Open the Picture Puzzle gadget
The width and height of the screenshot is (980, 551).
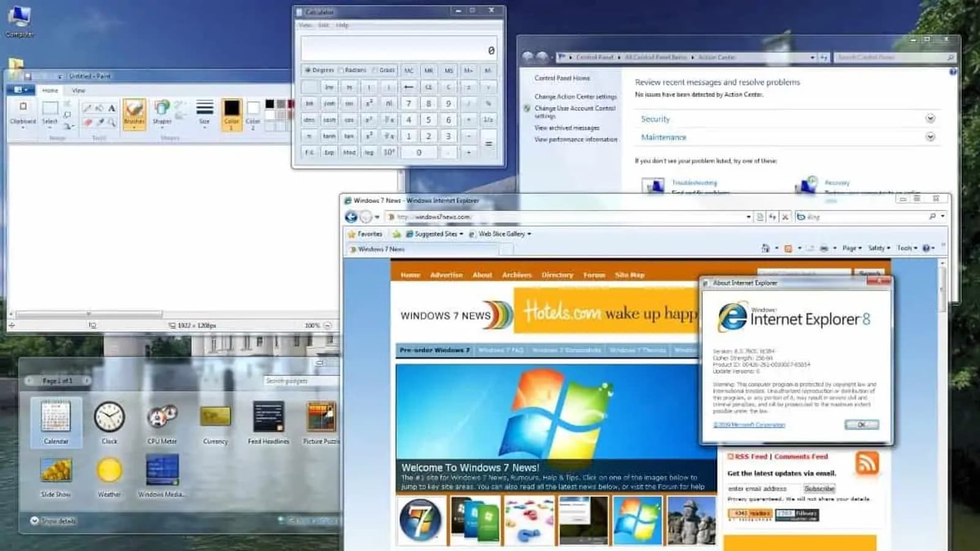click(321, 422)
